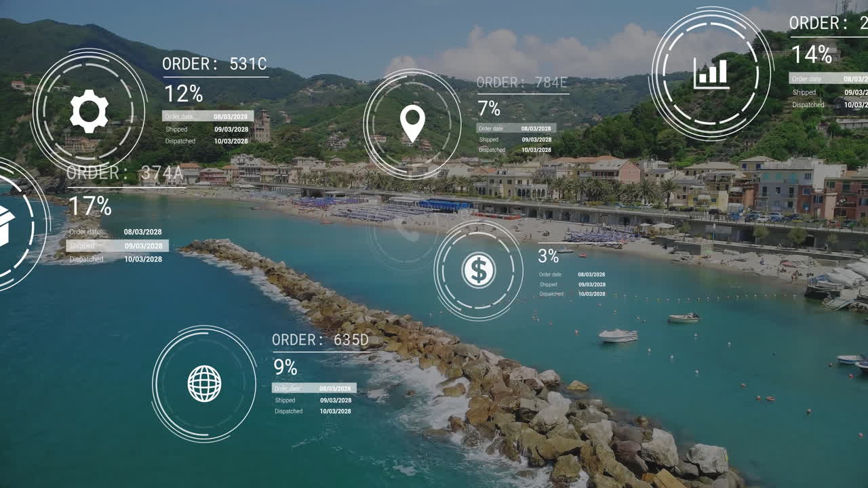Select highlighted Shipped row under 374A
The width and height of the screenshot is (868, 488).
coord(117,246)
